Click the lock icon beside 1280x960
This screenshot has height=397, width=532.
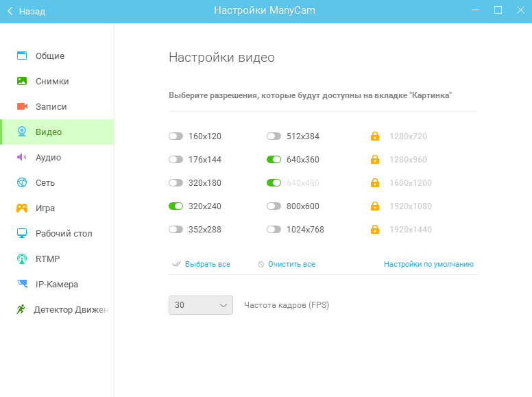(375, 159)
